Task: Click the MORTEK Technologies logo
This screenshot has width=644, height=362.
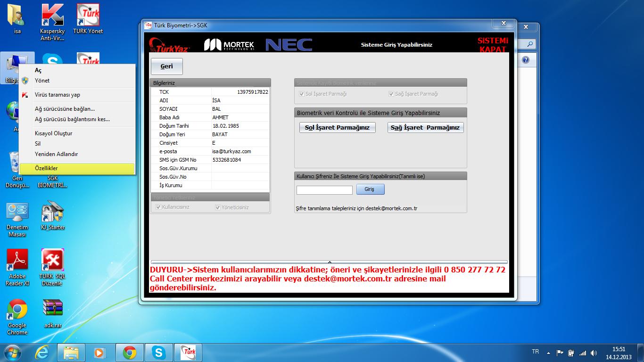Action: pos(229,45)
